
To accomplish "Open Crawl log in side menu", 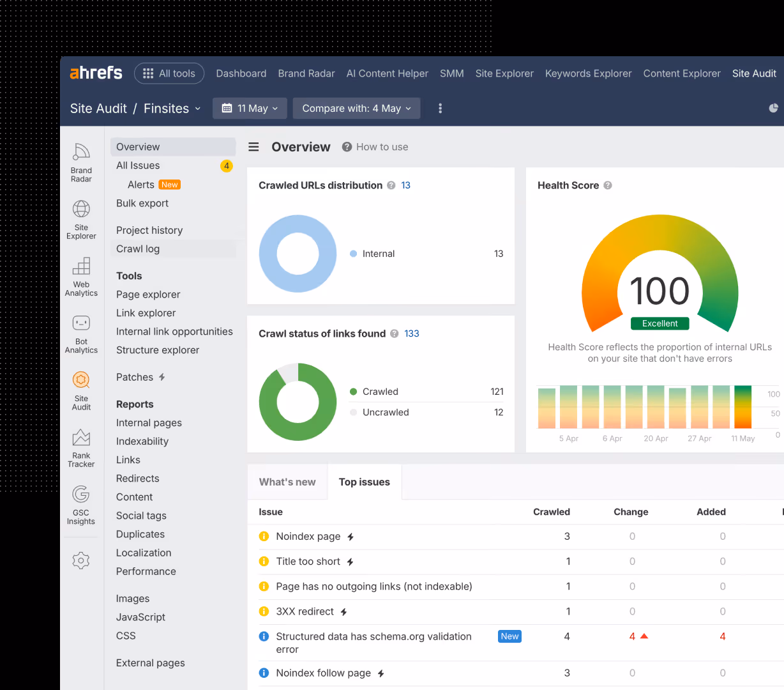I will click(138, 249).
